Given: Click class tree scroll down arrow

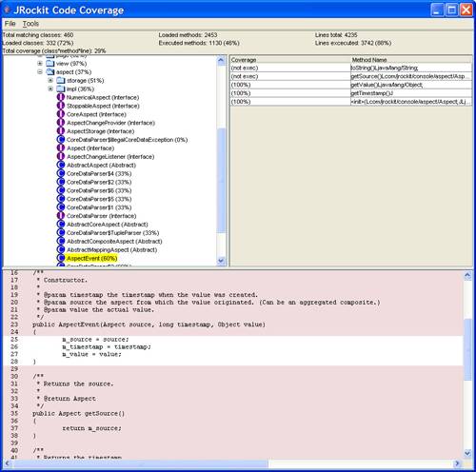Looking at the screenshot, I should [221, 261].
